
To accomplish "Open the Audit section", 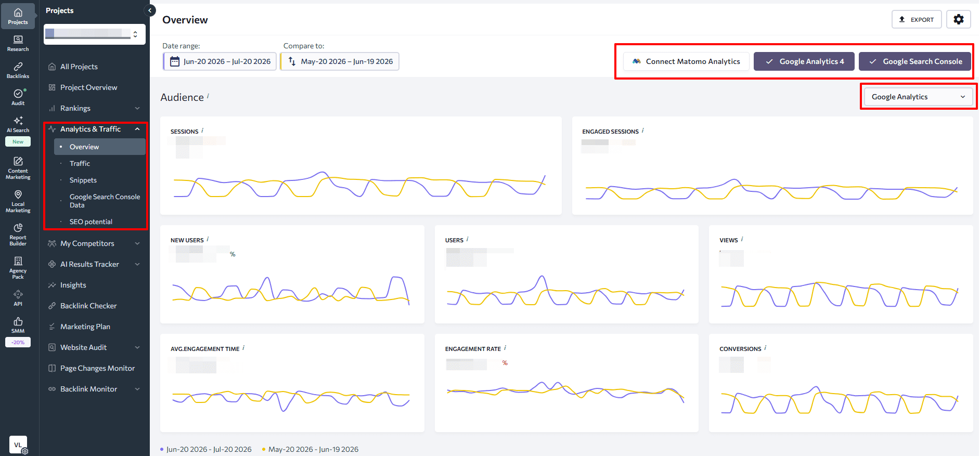I will click(18, 97).
